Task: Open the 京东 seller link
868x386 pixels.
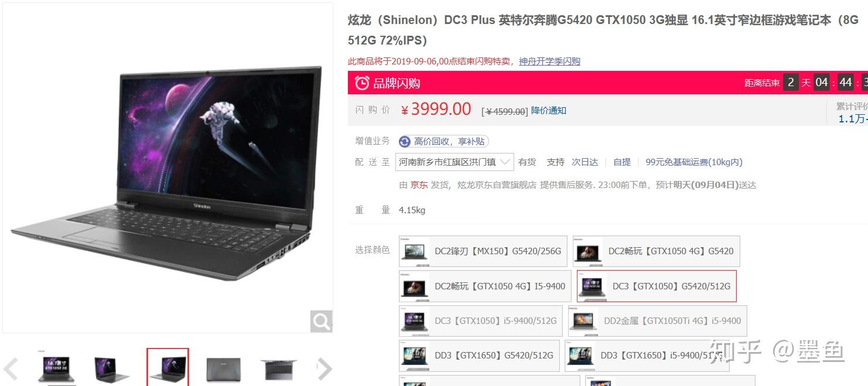Action: click(x=419, y=185)
